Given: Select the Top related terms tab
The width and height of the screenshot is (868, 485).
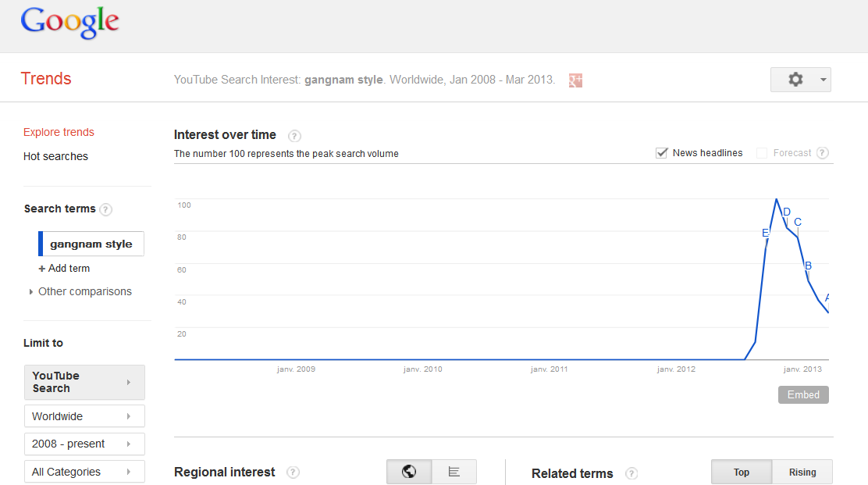Looking at the screenshot, I should click(742, 473).
